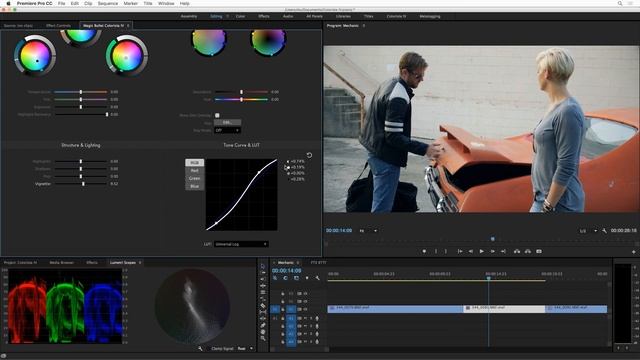Click Mark Out in Program monitor
Image resolution: width=640 pixels, height=360 pixels.
[446, 251]
